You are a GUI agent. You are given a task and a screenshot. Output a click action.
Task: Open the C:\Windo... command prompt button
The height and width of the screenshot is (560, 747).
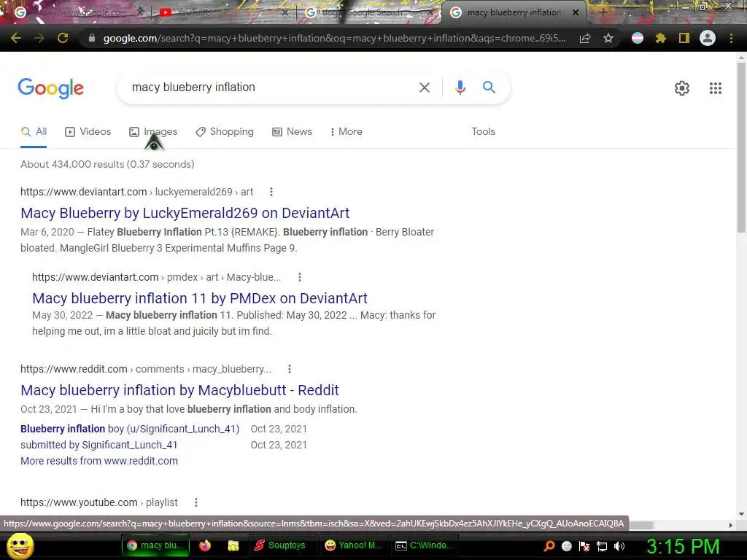click(425, 545)
